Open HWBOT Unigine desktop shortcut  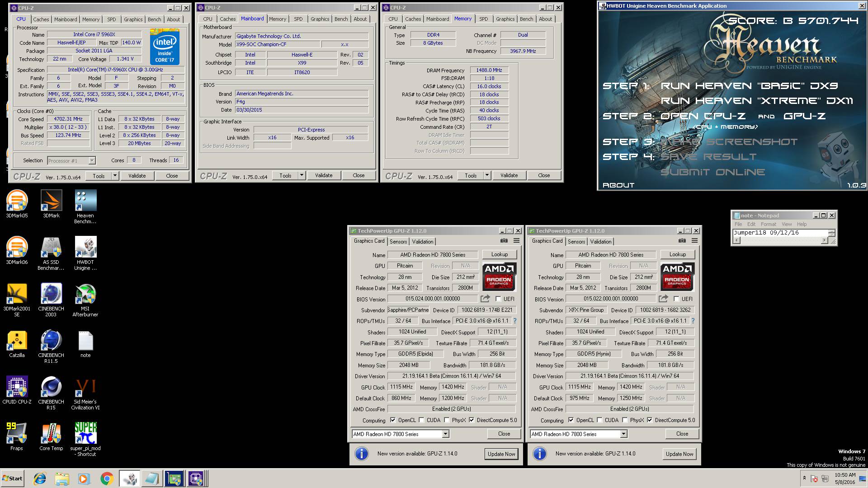[85, 253]
